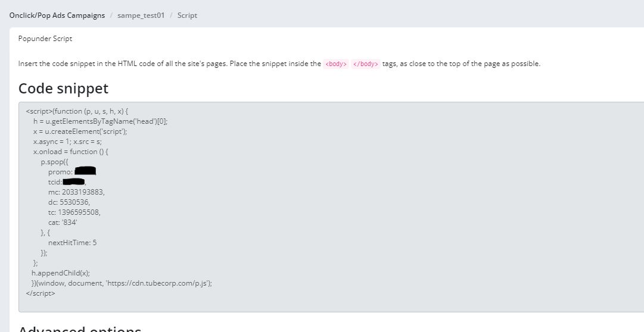Click the Script breadcrumb item
Screen dimensions: 644x332
coord(187,15)
